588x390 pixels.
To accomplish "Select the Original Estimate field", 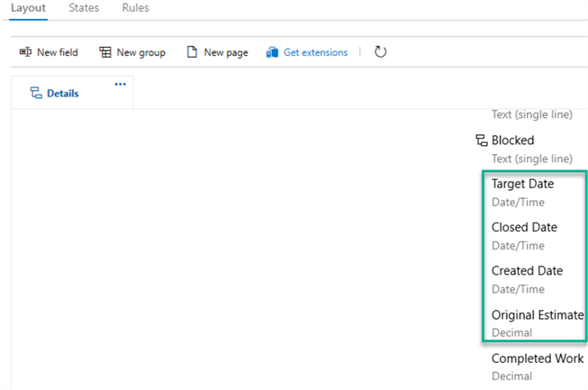I will (538, 315).
